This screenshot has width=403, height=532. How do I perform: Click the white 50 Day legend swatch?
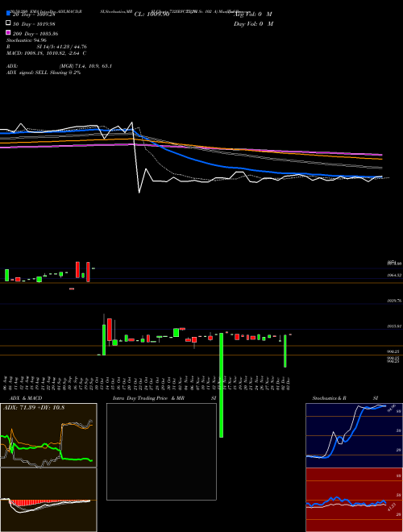coord(8,23)
